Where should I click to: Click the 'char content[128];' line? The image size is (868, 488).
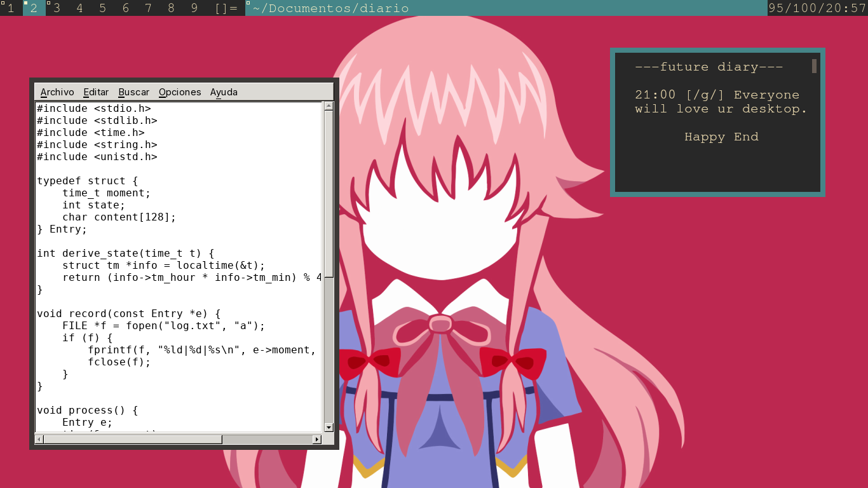[119, 217]
